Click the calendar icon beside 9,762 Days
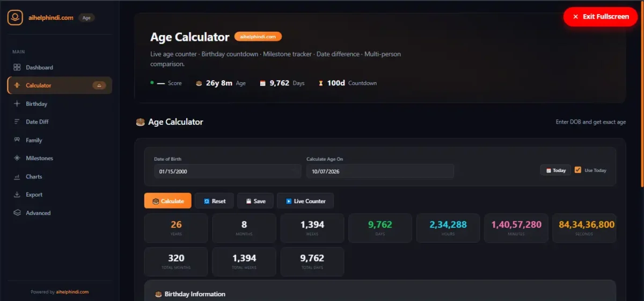The image size is (644, 301). click(x=263, y=83)
